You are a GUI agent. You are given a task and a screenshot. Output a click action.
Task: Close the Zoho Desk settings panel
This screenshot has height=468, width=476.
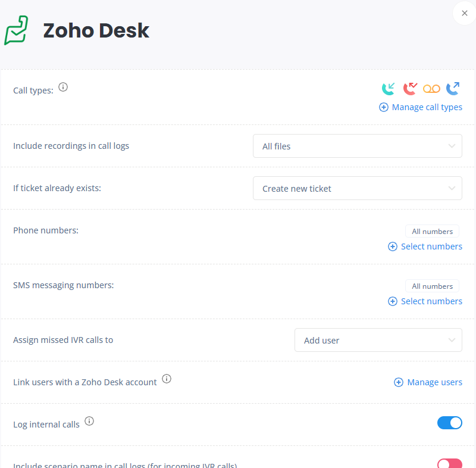[464, 13]
